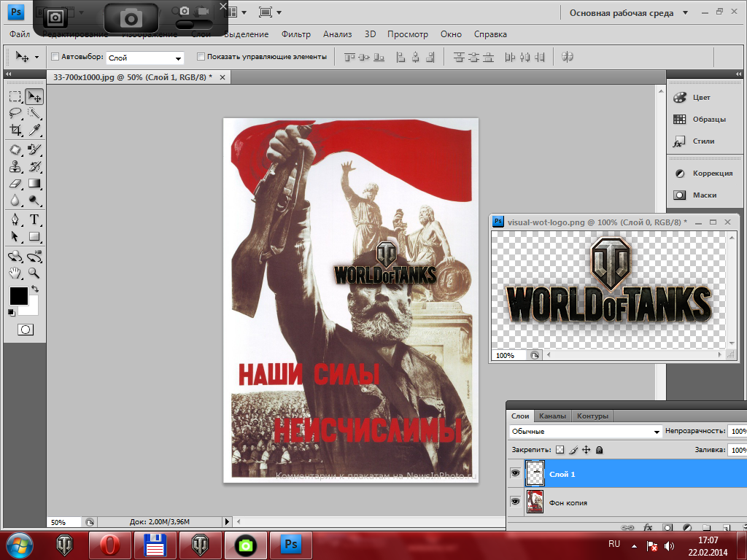This screenshot has height=560, width=747.
Task: Hide the Слой 1 layer
Action: coord(515,473)
